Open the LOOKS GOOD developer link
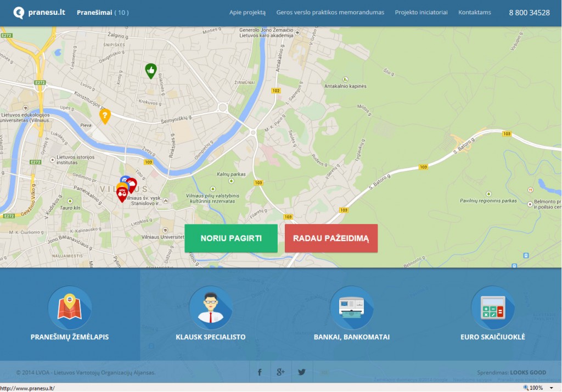The image size is (562, 392). 528,372
